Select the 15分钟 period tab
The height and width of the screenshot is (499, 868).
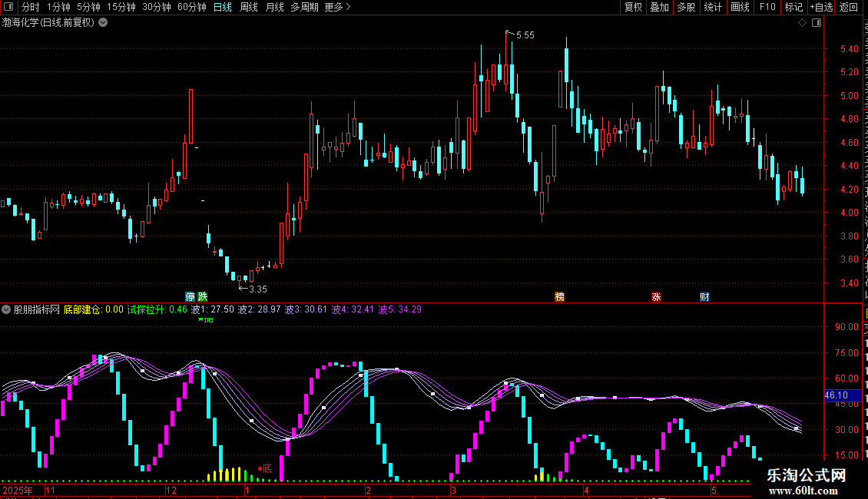[121, 7]
